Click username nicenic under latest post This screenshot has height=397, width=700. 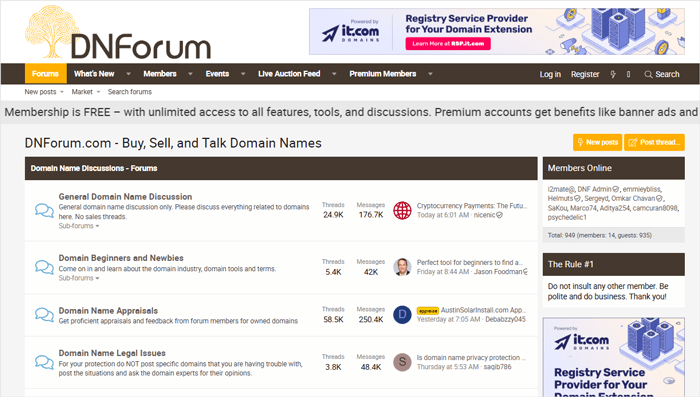[x=485, y=215]
